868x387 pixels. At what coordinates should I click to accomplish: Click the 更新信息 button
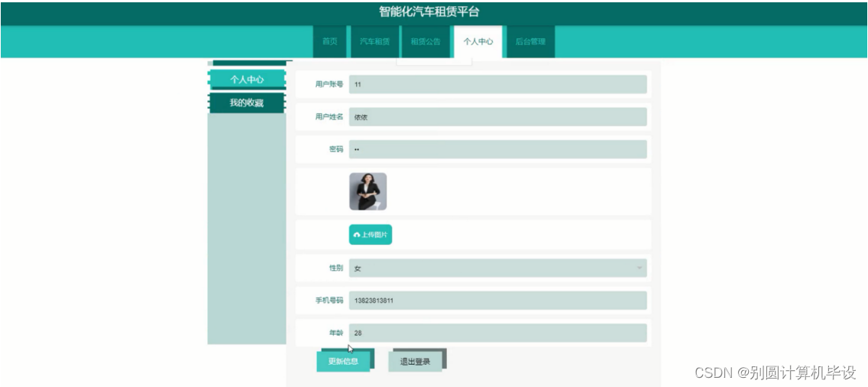point(343,362)
